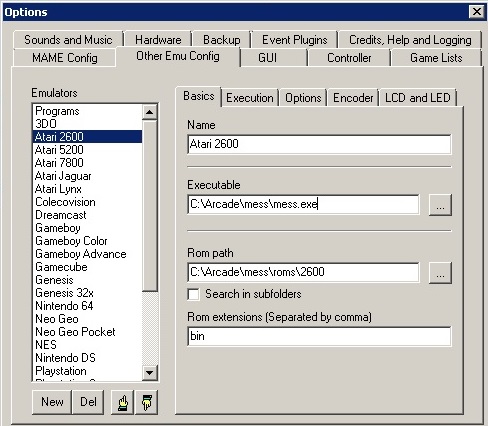Click the emulator list scroll down arrow
Screen dimensions: 488x426
[150, 373]
